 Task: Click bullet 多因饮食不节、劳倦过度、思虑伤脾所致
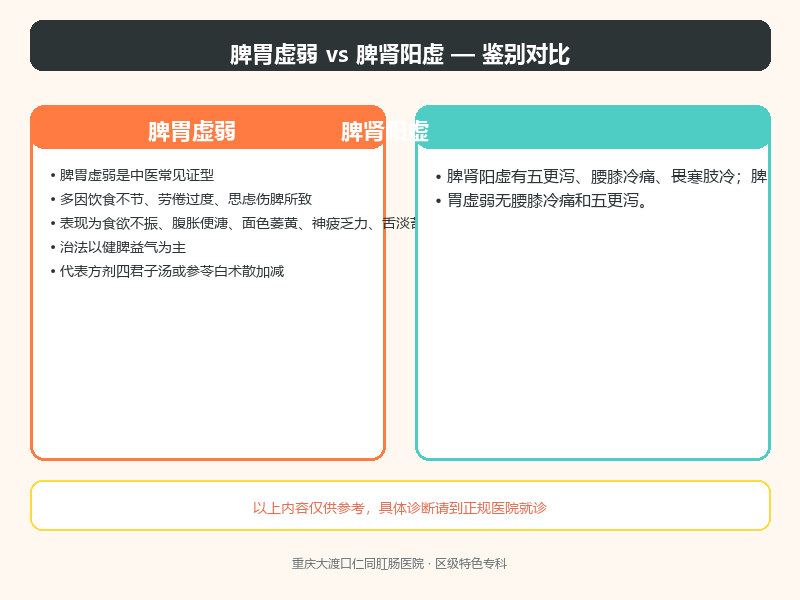(x=181, y=199)
